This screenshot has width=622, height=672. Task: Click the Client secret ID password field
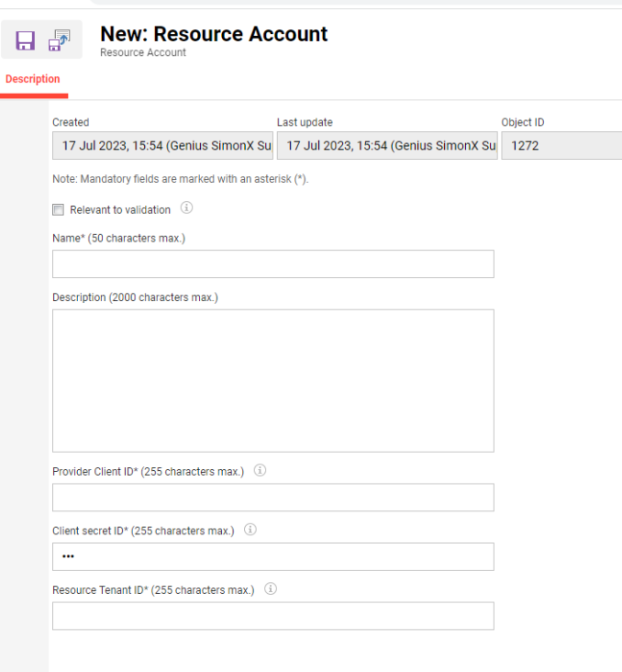(272, 557)
